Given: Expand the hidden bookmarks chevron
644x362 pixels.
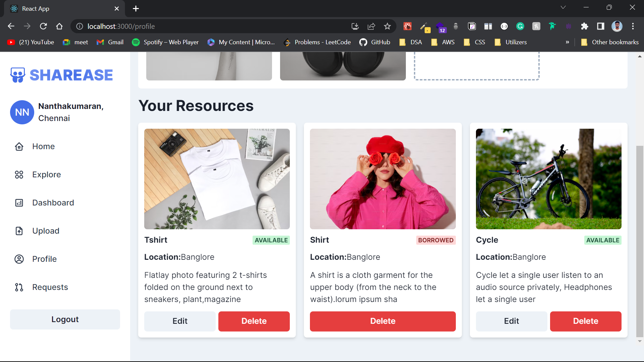Looking at the screenshot, I should (x=567, y=42).
